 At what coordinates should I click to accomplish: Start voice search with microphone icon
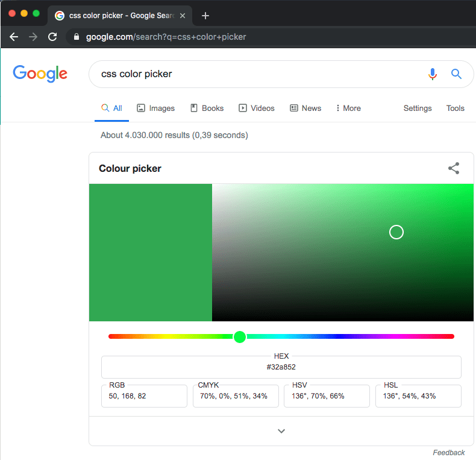pos(432,74)
